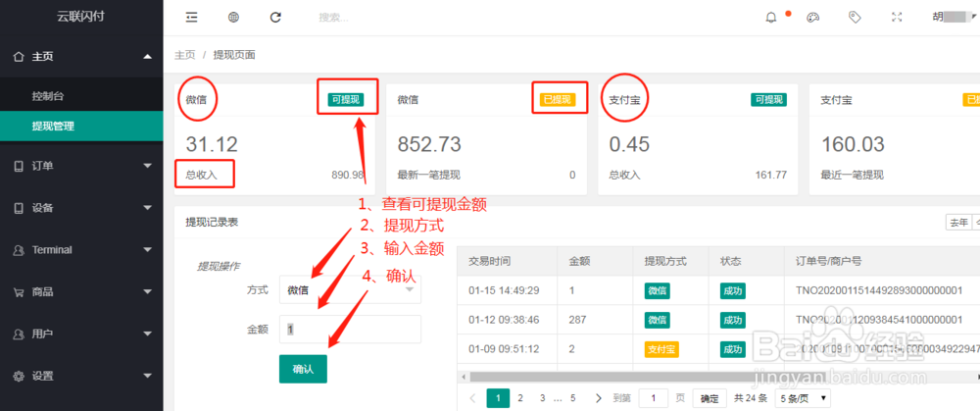Click the refresh icon in top bar
The image size is (980, 411).
point(275,18)
